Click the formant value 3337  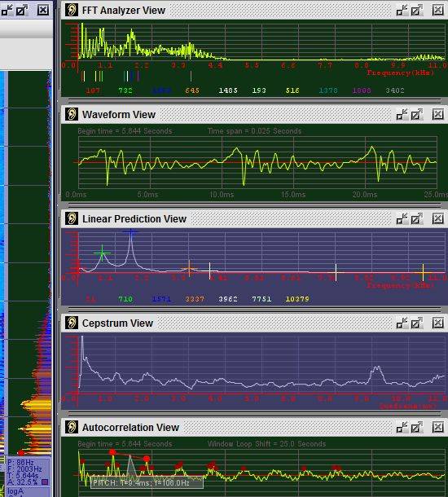tap(195, 299)
